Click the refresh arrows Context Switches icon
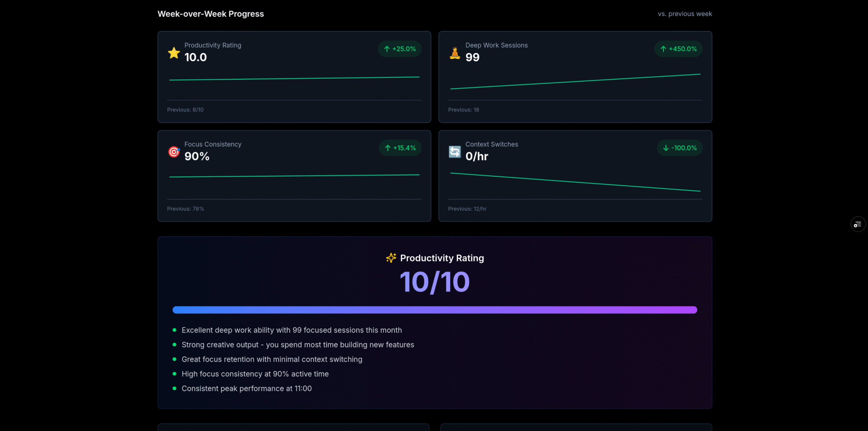Screen dimensions: 868x431 tap(455, 152)
